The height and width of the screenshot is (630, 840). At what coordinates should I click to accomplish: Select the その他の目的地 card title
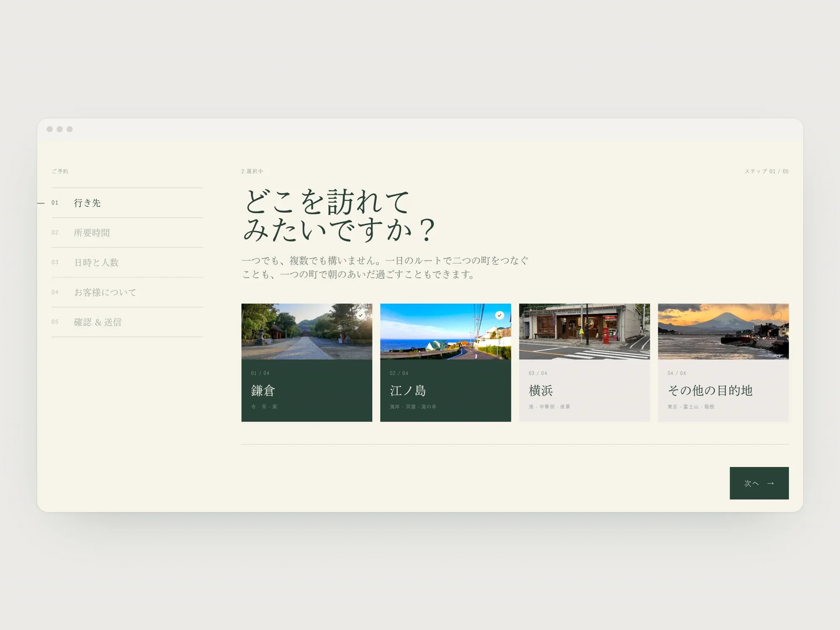(x=710, y=391)
